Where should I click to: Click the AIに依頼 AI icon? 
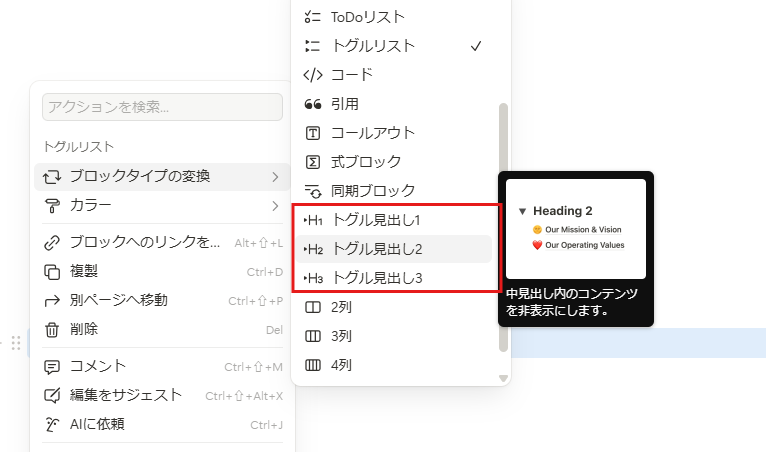pos(52,424)
